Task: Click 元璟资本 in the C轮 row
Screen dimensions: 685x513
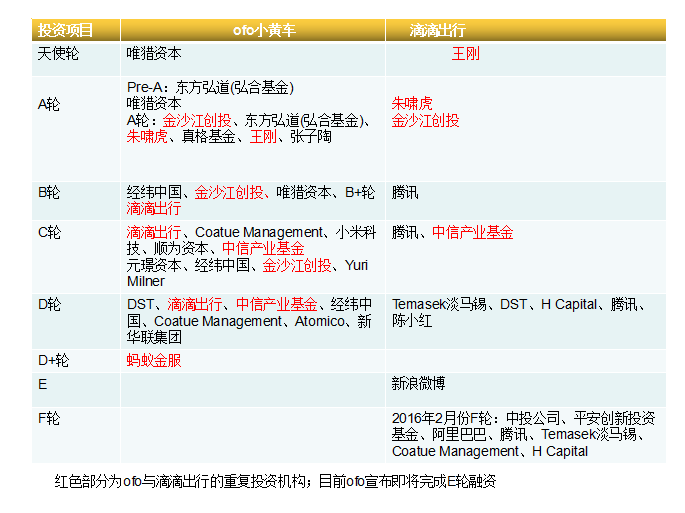Action: [154, 265]
